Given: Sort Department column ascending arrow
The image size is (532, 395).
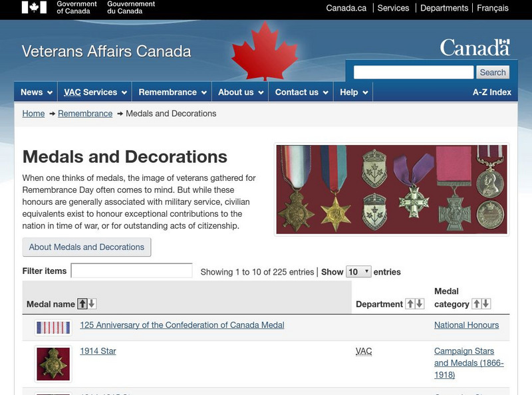Looking at the screenshot, I should pyautogui.click(x=410, y=304).
